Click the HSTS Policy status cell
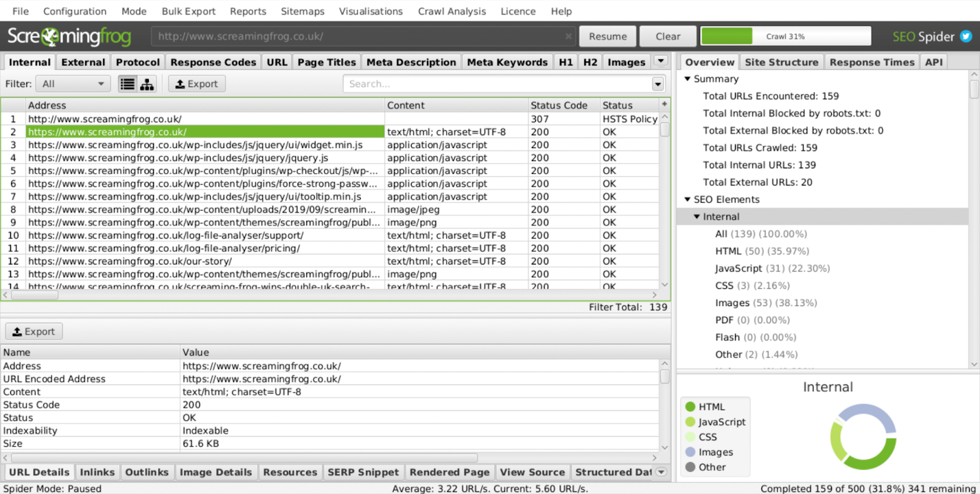 point(630,119)
